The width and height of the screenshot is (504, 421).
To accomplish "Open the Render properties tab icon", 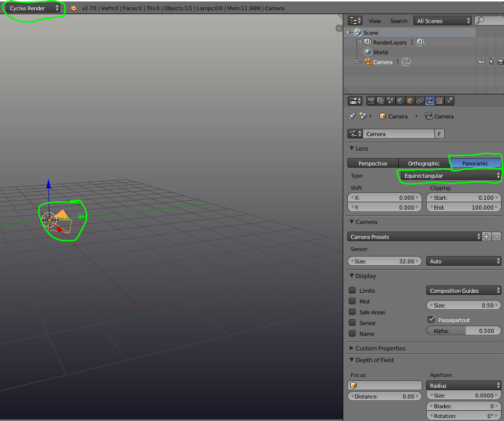I will point(371,101).
